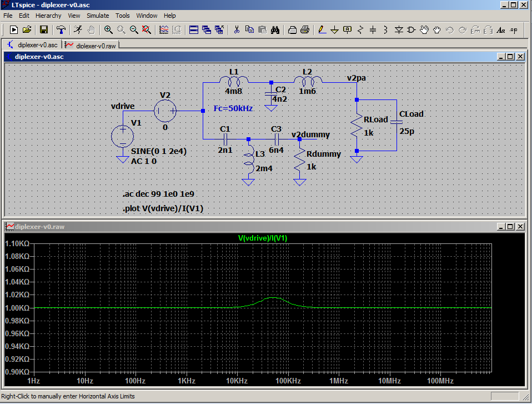Select the Diode component tool
Viewport: 532px width, 404px height.
pos(399,29)
